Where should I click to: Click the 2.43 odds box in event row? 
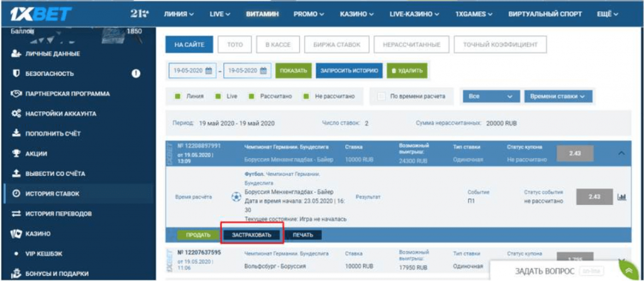coord(594,197)
